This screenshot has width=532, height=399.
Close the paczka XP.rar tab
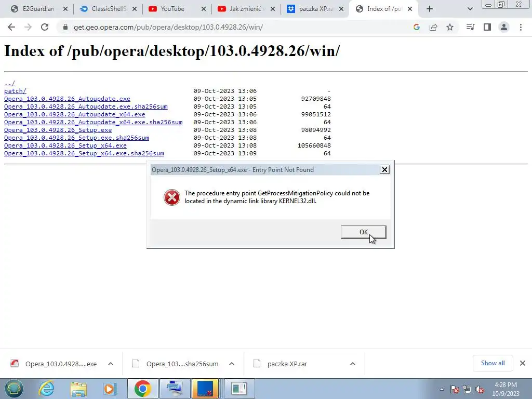coord(341,9)
